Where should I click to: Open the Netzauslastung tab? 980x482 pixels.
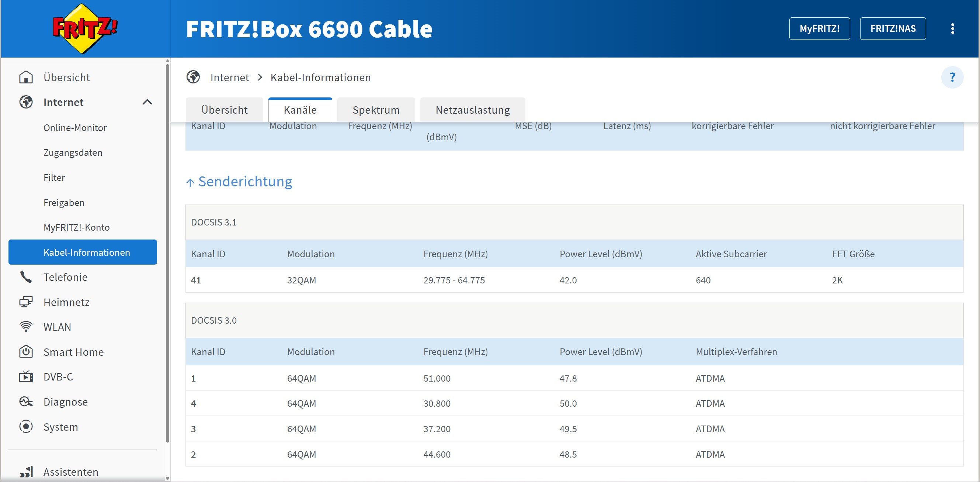(x=473, y=110)
